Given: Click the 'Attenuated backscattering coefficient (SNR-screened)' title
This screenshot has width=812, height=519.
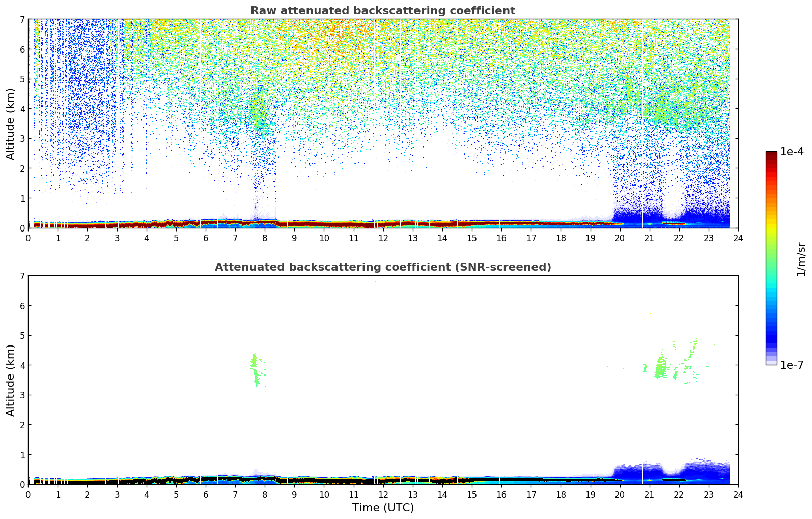Looking at the screenshot, I should point(382,267).
